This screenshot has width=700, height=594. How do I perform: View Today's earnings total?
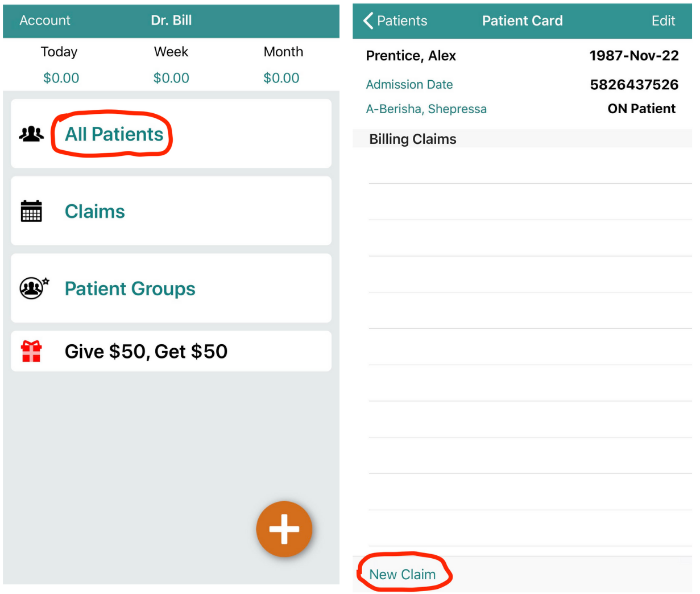(x=61, y=78)
